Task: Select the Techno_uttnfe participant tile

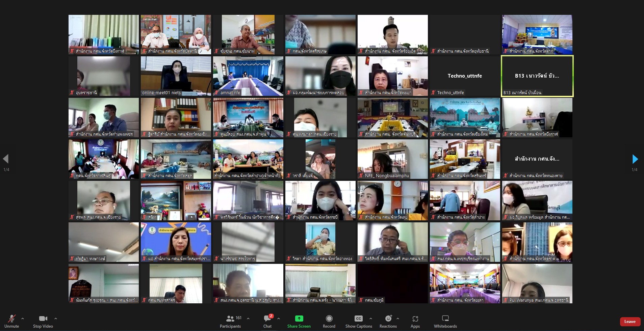Action: click(x=465, y=76)
